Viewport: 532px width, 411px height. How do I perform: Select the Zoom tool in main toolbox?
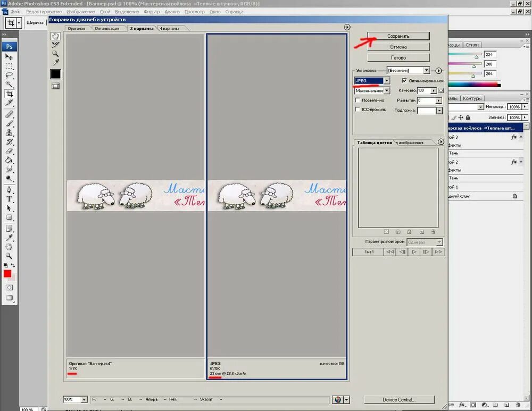click(x=9, y=256)
